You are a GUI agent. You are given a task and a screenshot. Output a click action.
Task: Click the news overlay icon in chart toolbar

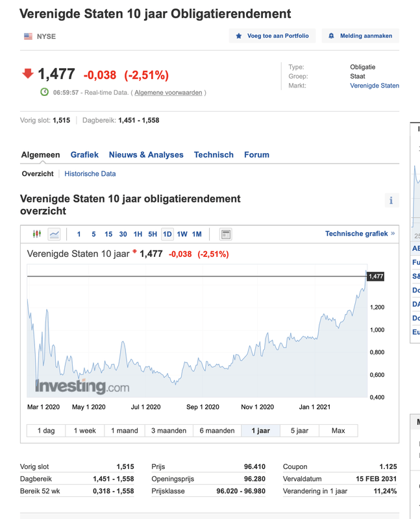click(225, 234)
